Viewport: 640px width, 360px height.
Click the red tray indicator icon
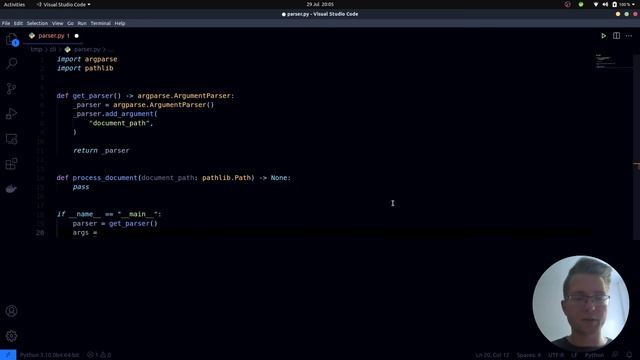pyautogui.click(x=568, y=4)
